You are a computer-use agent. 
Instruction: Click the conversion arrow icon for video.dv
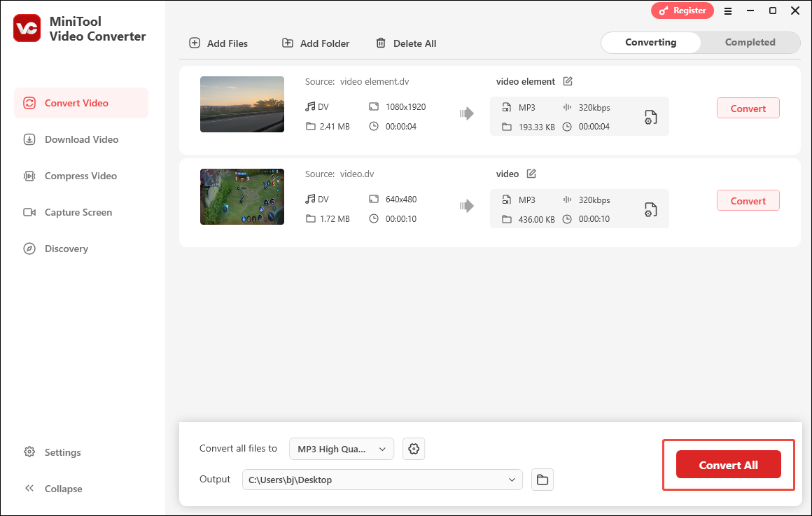click(x=467, y=206)
